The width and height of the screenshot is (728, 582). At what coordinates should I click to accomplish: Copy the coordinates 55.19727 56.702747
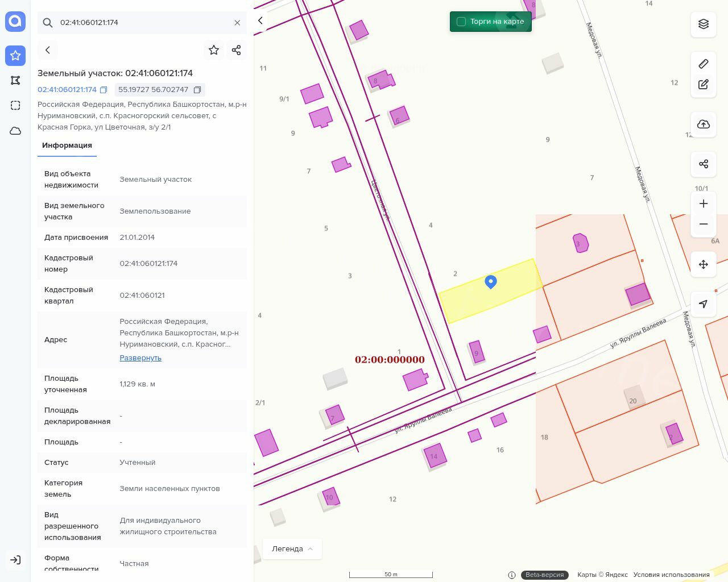point(197,90)
